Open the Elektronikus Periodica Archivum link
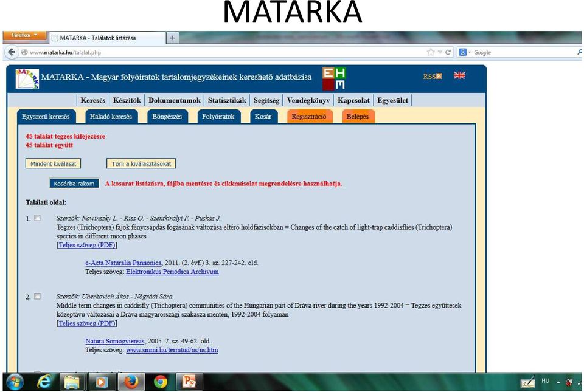The image size is (584, 392). tap(172, 272)
